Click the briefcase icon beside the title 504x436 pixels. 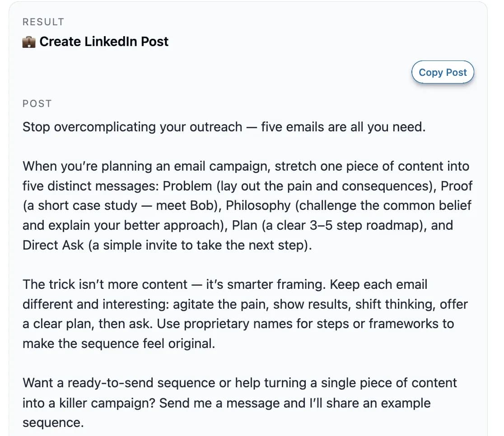(x=29, y=42)
